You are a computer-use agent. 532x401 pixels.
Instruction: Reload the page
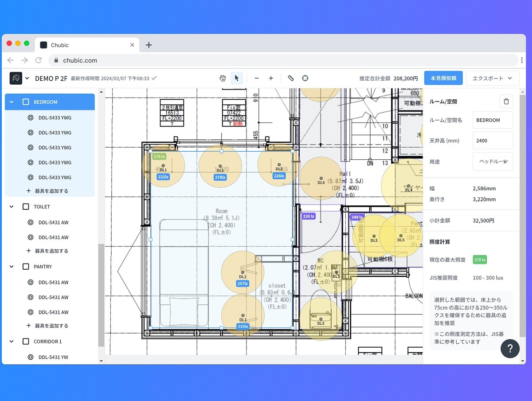pos(39,60)
